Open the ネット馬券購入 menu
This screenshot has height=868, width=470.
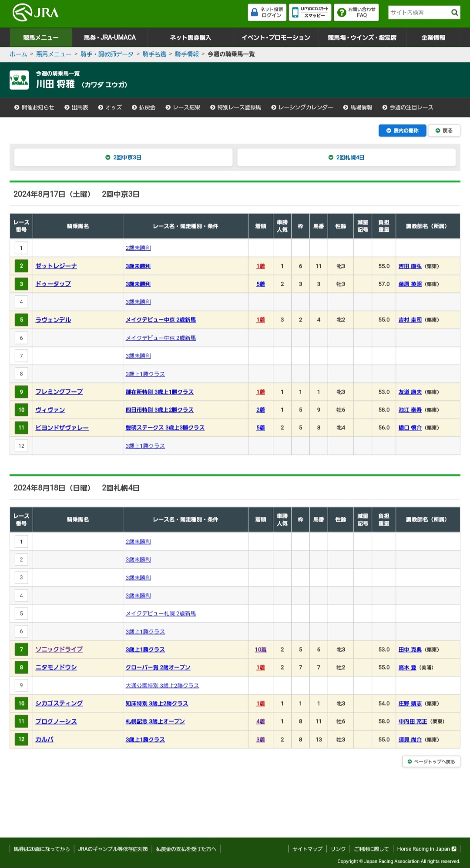pos(191,37)
